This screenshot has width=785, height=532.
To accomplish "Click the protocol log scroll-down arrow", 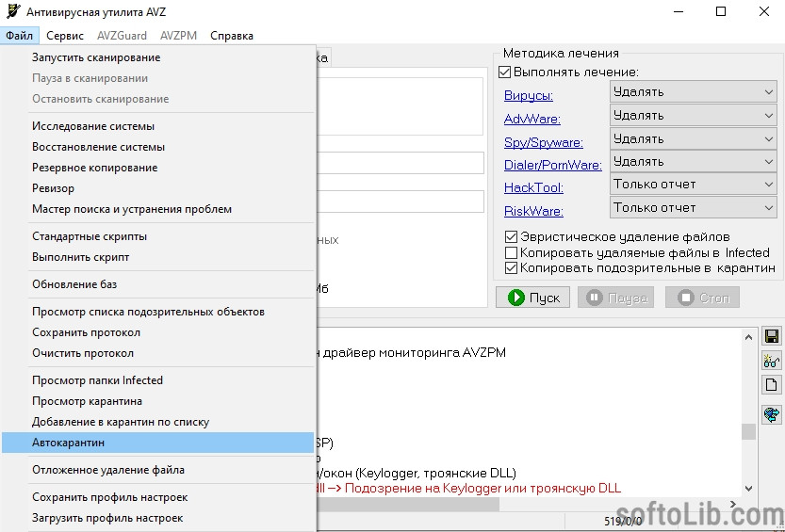I will 748,489.
